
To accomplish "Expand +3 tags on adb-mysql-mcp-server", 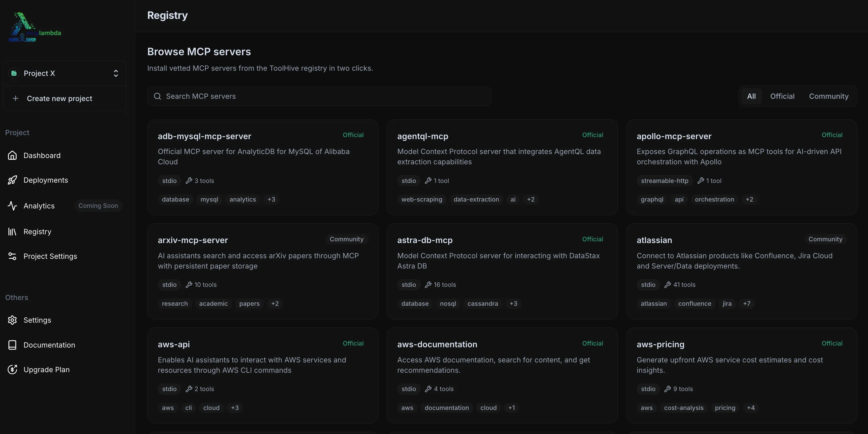I will pos(271,199).
